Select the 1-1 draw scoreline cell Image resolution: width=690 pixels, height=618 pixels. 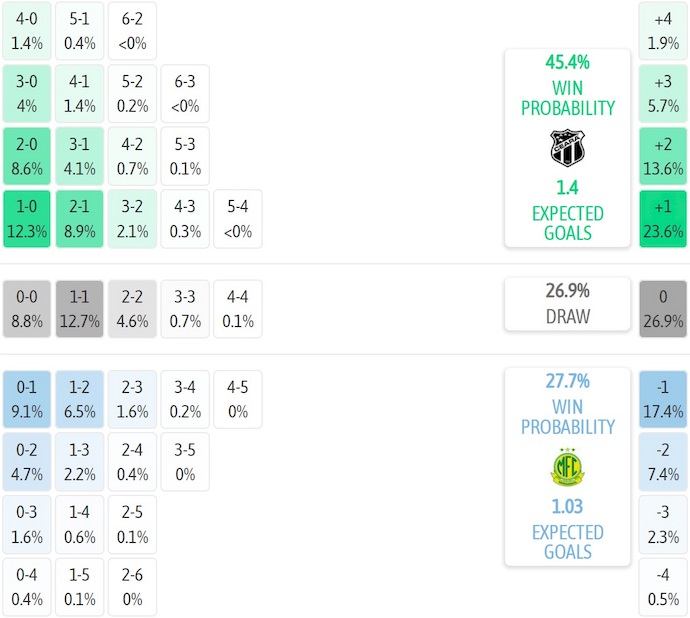(x=79, y=309)
